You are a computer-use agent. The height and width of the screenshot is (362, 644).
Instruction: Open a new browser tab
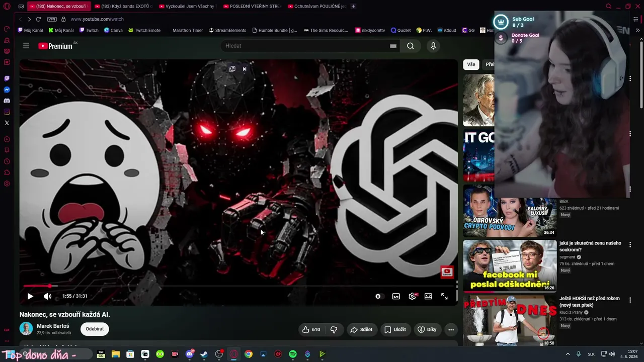(x=353, y=6)
